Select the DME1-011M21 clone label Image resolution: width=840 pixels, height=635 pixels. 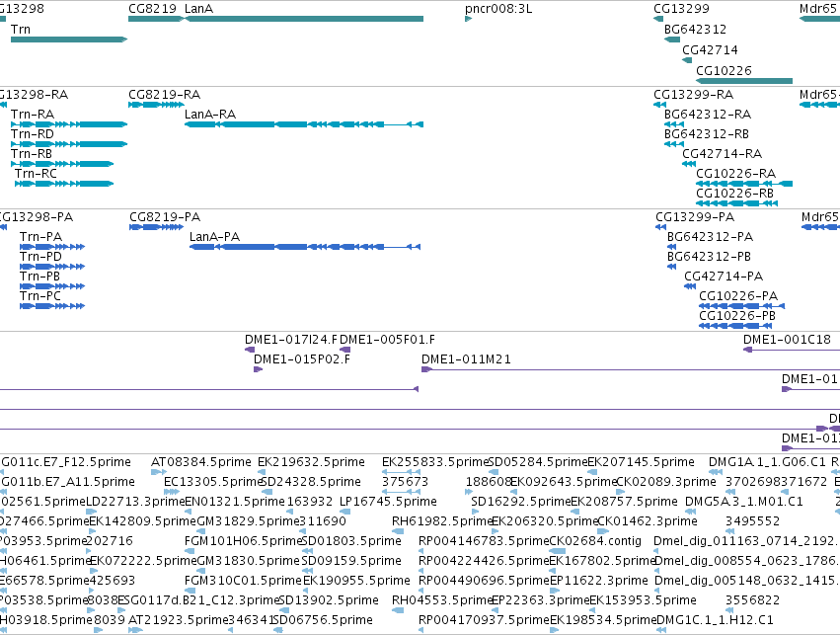point(466,359)
